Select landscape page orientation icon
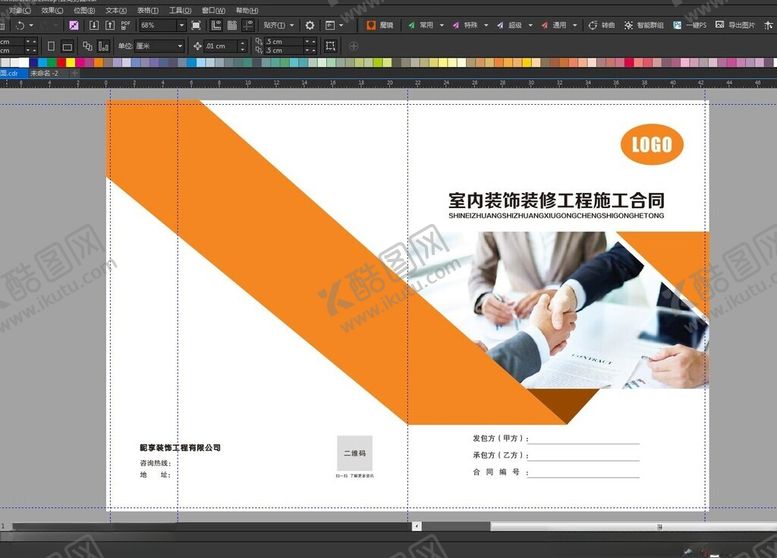Viewport: 777px width, 558px height. [67, 47]
